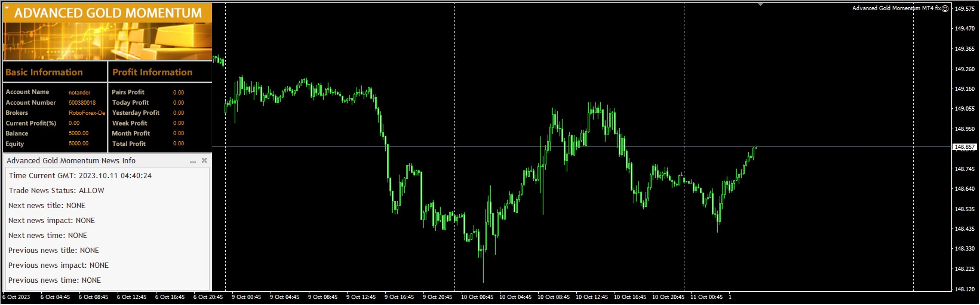
Task: Click the Previous news impact: NONE line
Action: point(59,266)
